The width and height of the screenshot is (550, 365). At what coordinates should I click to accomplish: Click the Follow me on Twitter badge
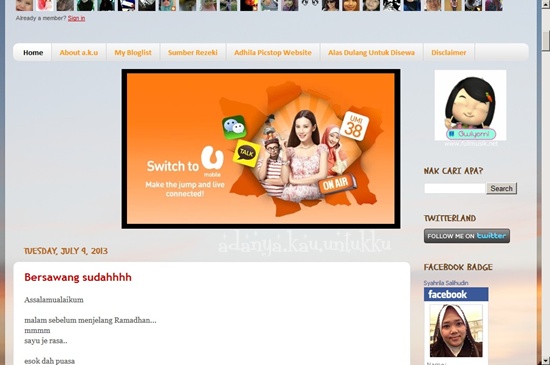[x=467, y=236]
